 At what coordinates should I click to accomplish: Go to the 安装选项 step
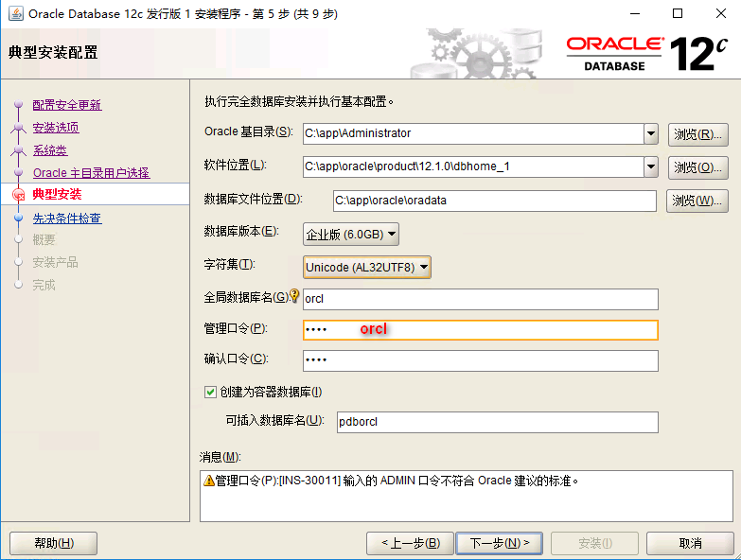point(56,128)
